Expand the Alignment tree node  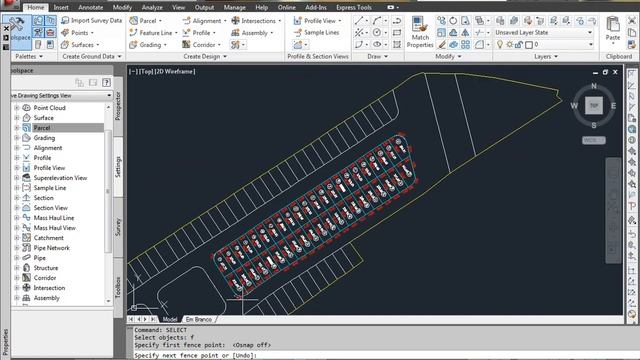coord(17,148)
